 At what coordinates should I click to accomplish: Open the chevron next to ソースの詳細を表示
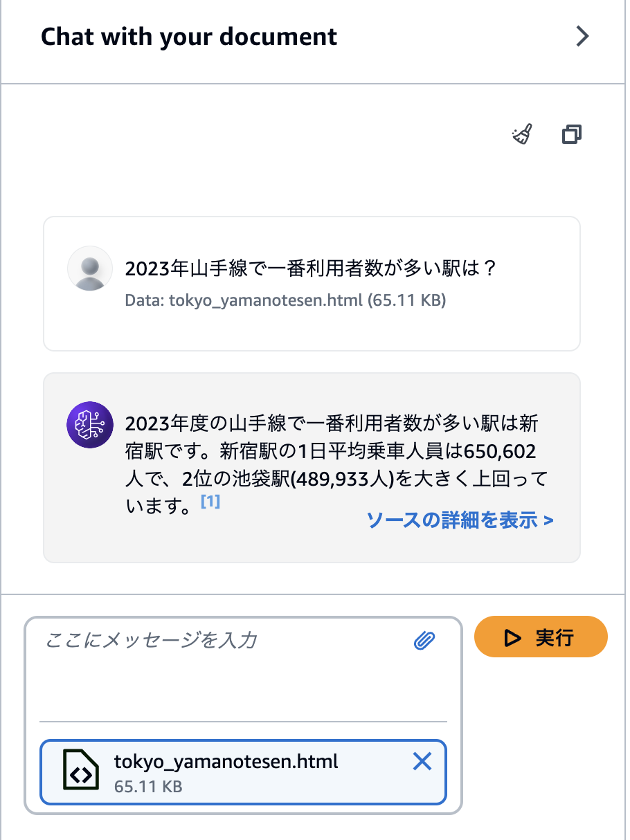[x=549, y=520]
